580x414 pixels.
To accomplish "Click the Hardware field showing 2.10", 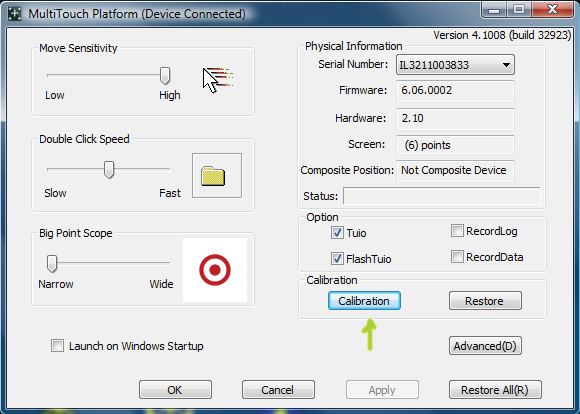I will coord(455,119).
